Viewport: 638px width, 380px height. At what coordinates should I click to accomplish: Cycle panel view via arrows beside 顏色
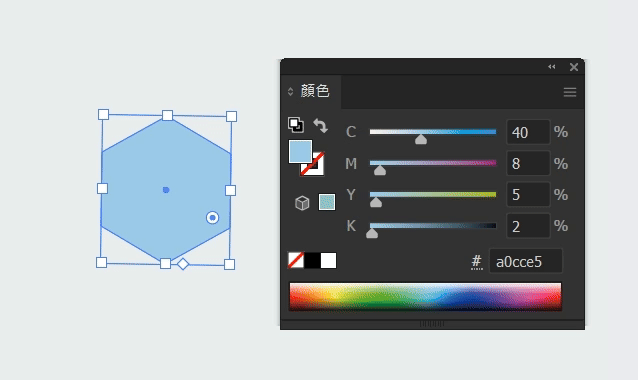pos(290,91)
